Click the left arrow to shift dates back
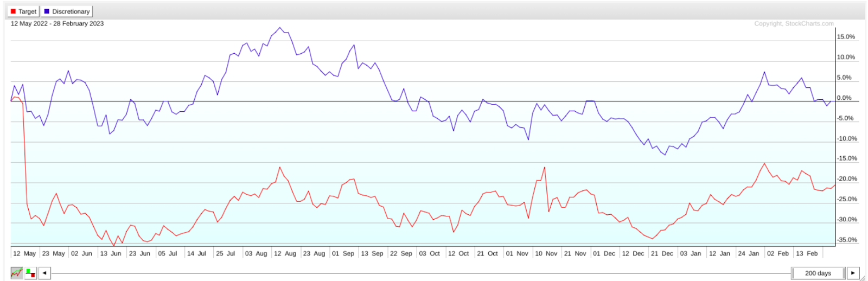This screenshot has width=868, height=281. (45, 273)
